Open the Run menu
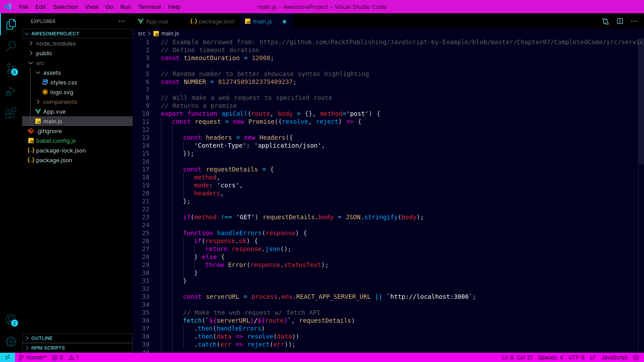644x362 pixels. click(126, 7)
